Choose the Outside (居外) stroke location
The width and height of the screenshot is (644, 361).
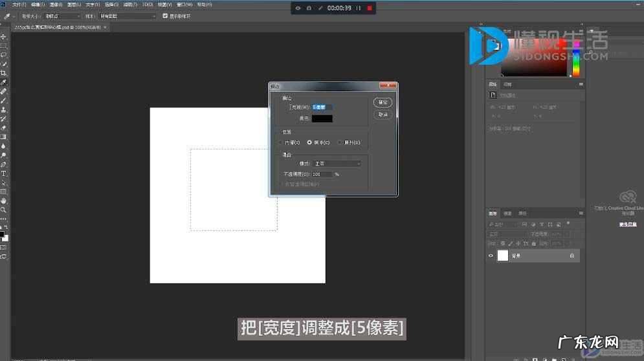[x=340, y=142]
